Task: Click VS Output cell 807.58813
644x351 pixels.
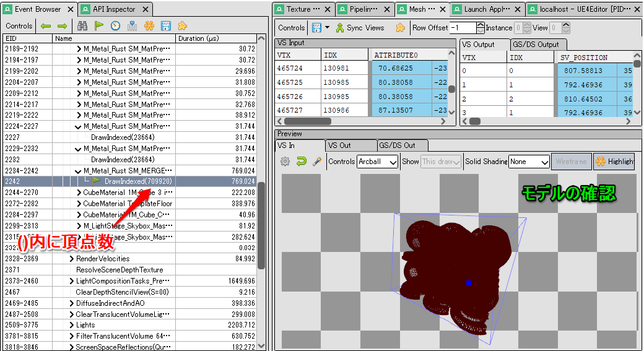Action: 587,71
